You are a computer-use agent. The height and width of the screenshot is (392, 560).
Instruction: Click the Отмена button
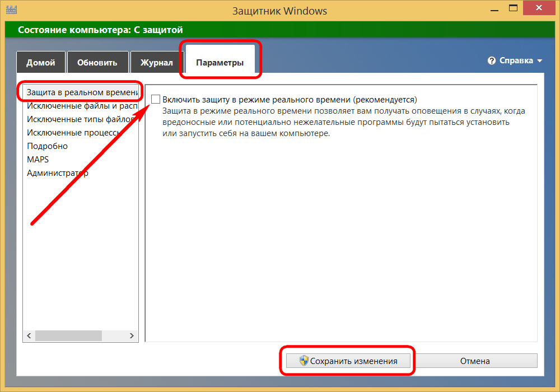pyautogui.click(x=475, y=361)
